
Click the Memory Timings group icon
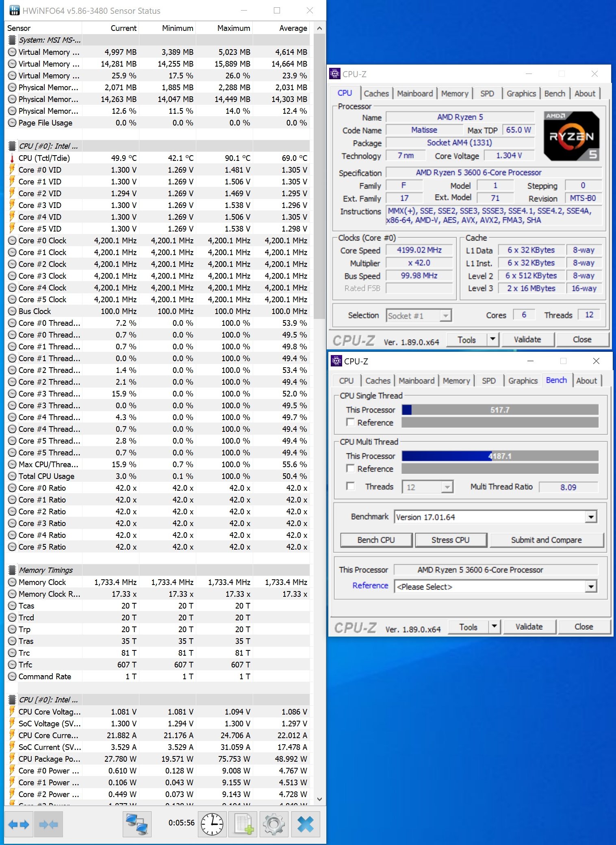click(12, 570)
